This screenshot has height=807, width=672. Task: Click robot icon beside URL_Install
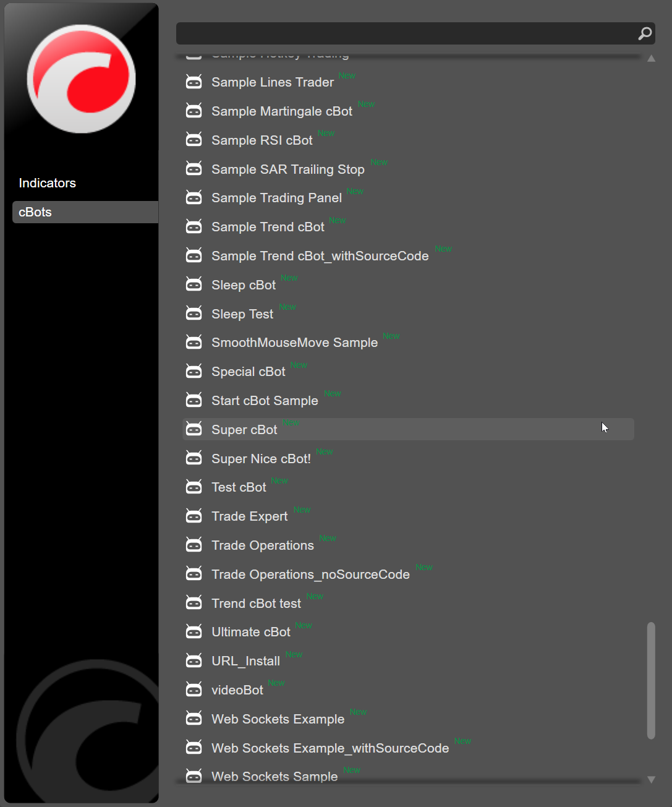coord(194,661)
